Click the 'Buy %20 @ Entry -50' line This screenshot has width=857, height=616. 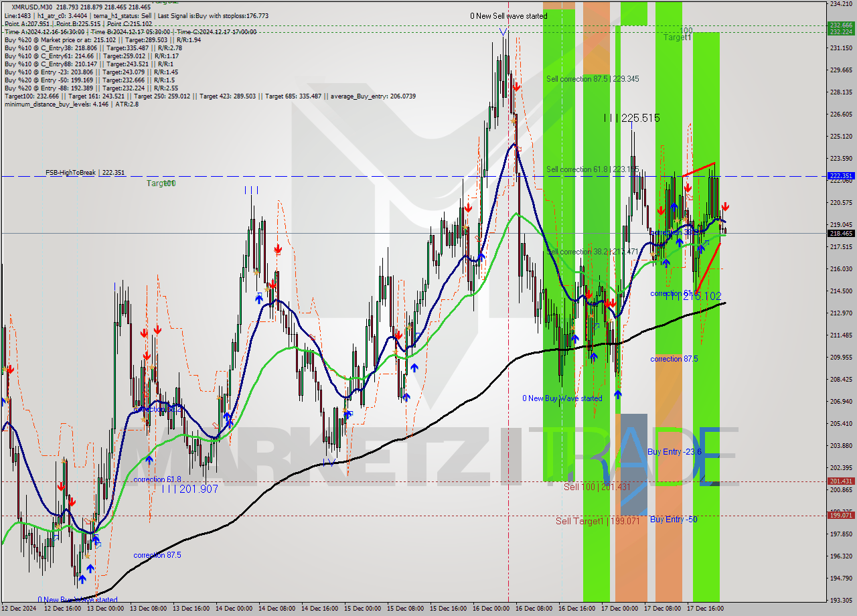point(89,80)
